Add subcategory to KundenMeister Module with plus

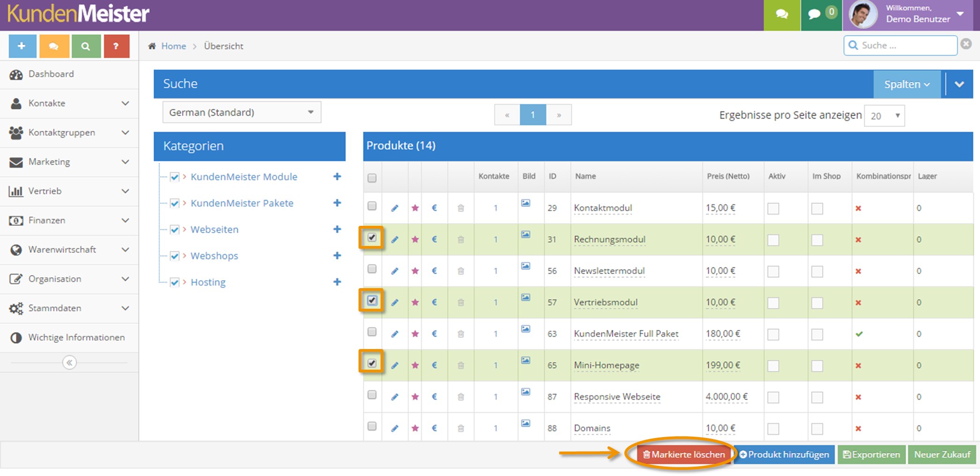point(337,177)
